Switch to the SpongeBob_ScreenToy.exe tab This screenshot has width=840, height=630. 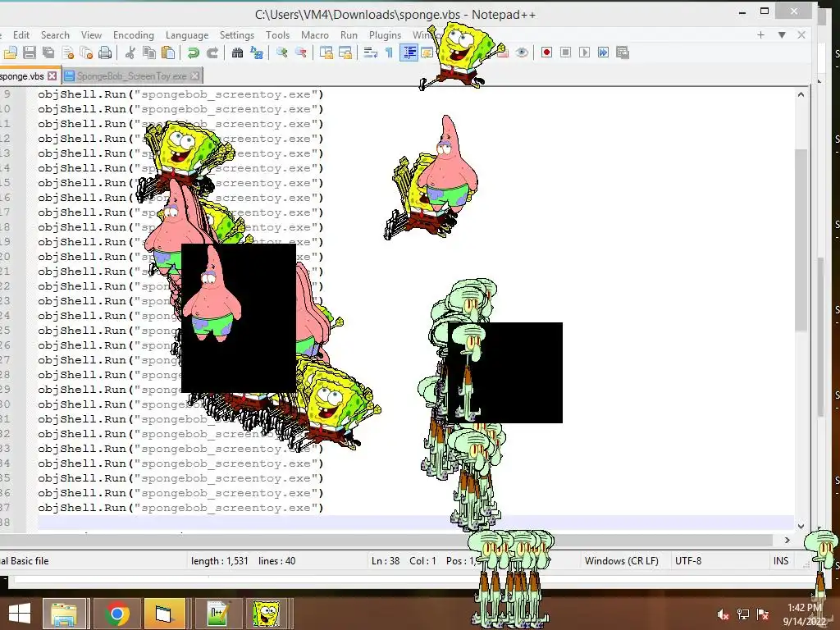[x=132, y=76]
